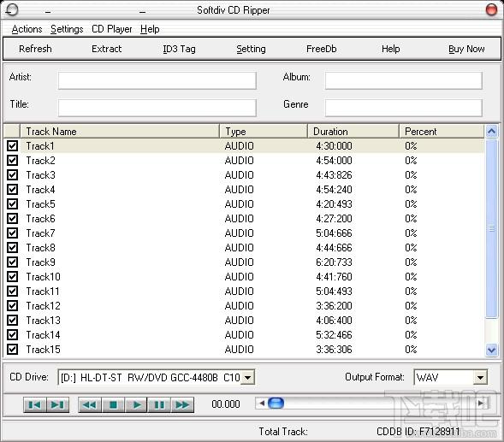504x442 pixels.
Task: Toggle the Track7 checkbox
Action: point(12,233)
